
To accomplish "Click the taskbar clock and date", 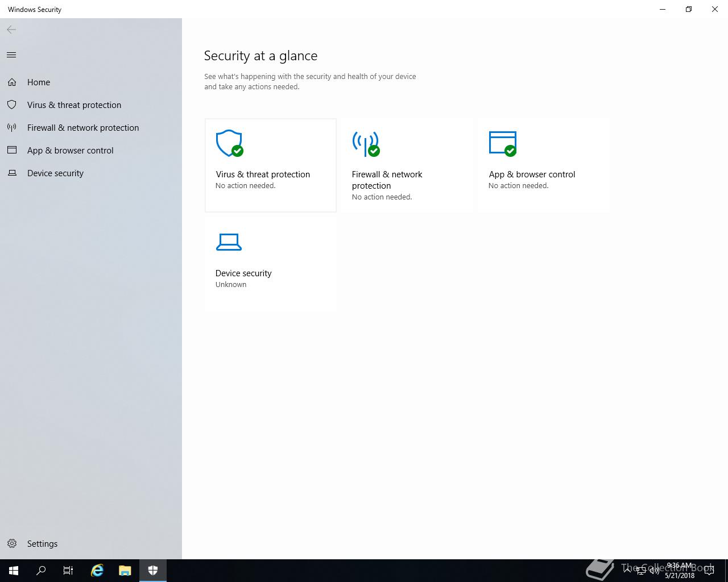I will coord(679,571).
